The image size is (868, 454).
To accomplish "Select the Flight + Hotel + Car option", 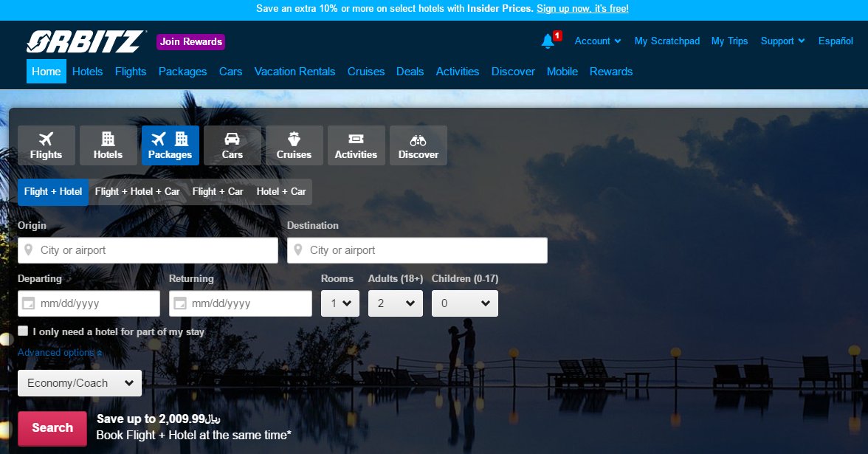I will point(137,192).
